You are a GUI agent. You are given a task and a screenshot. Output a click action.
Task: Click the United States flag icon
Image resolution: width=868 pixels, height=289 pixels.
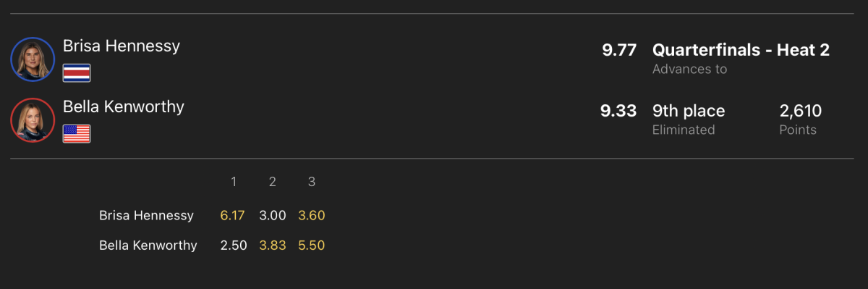77,133
